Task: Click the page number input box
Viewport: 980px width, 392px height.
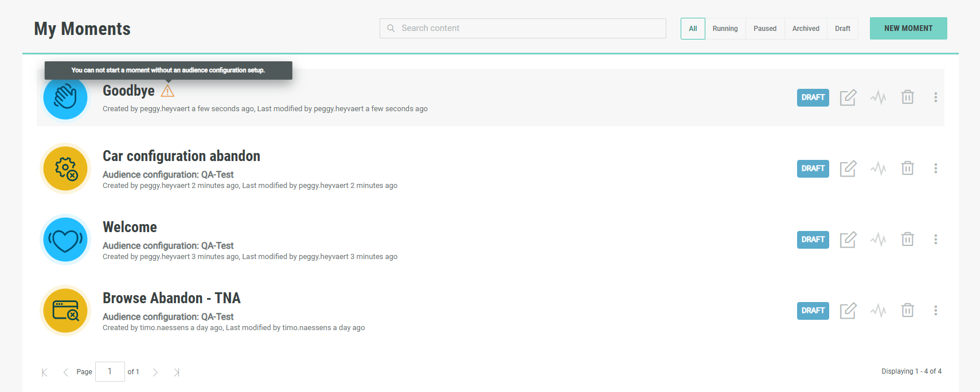Action: 110,371
